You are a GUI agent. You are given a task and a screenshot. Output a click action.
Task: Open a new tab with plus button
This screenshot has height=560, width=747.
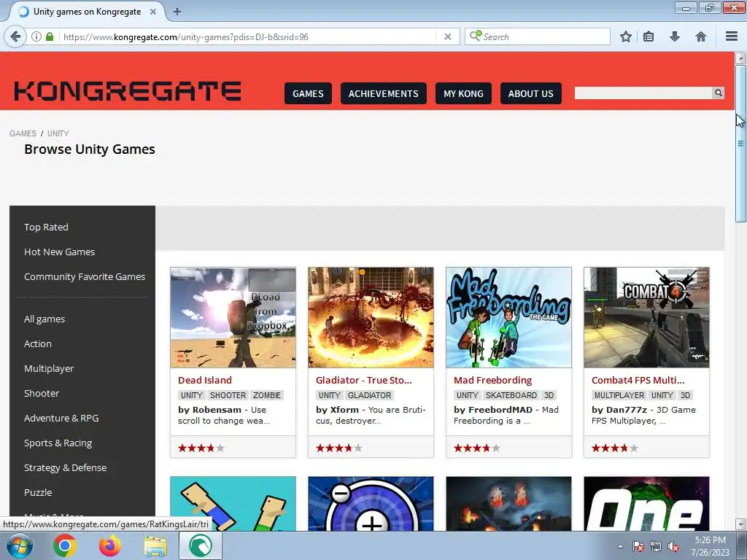[x=177, y=12]
